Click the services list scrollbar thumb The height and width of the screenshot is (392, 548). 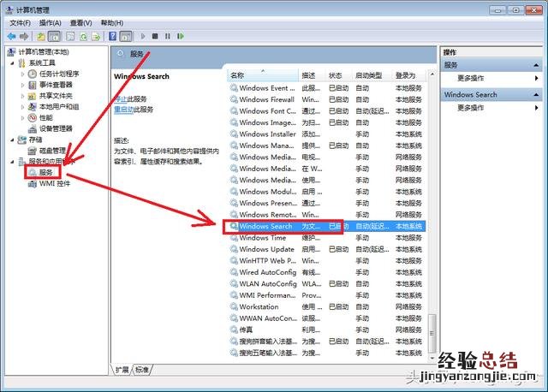[432, 333]
